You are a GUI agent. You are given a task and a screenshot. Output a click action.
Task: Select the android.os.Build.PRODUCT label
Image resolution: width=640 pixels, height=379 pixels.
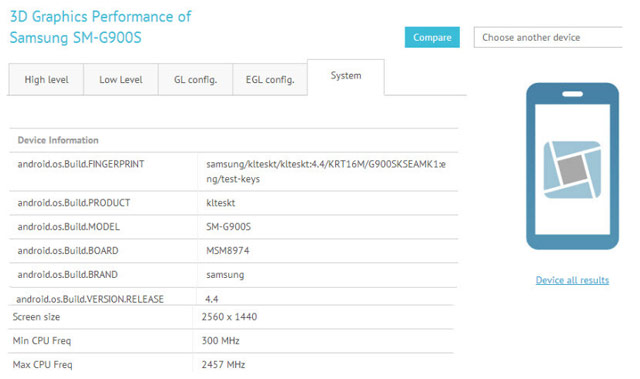(74, 203)
